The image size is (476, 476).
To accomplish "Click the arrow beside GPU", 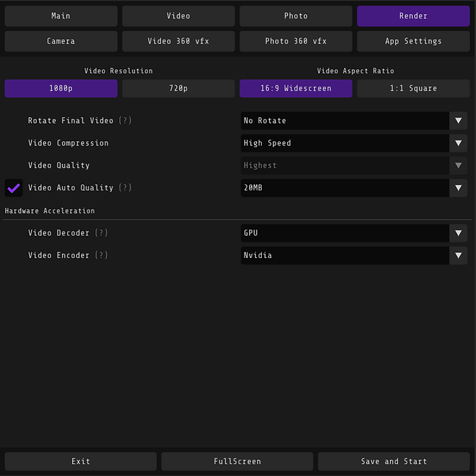I will click(458, 233).
